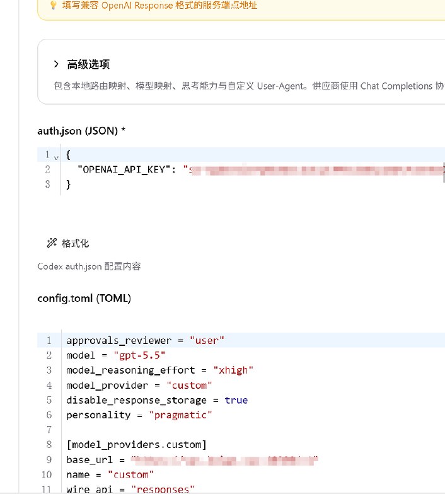Click the blurred API key value
The height and width of the screenshot is (504, 445).
click(x=315, y=169)
